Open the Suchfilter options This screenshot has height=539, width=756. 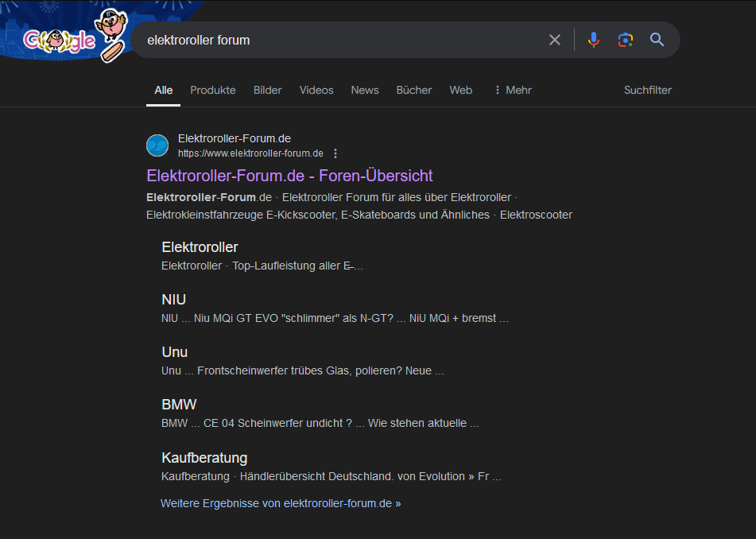(647, 90)
